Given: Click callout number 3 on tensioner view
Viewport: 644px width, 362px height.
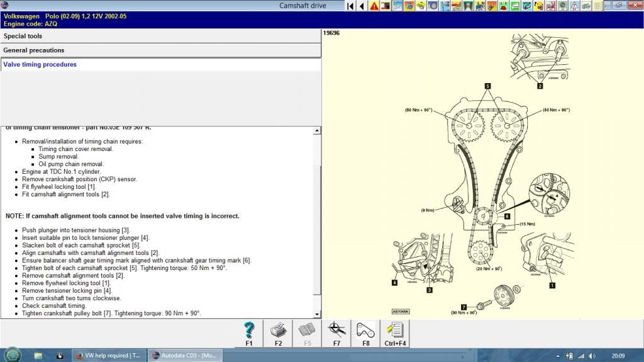Looking at the screenshot, I should 429,290.
